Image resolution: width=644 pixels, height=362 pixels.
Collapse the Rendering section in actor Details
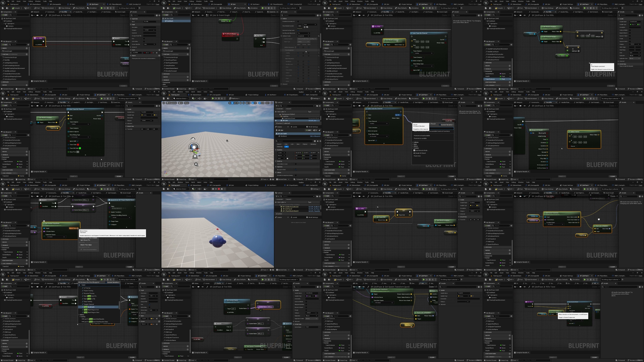pos(276,161)
